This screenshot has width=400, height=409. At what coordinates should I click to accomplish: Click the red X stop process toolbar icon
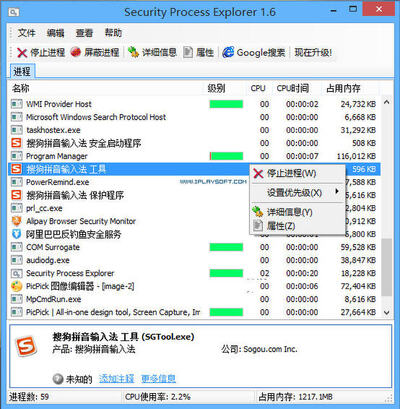(22, 52)
